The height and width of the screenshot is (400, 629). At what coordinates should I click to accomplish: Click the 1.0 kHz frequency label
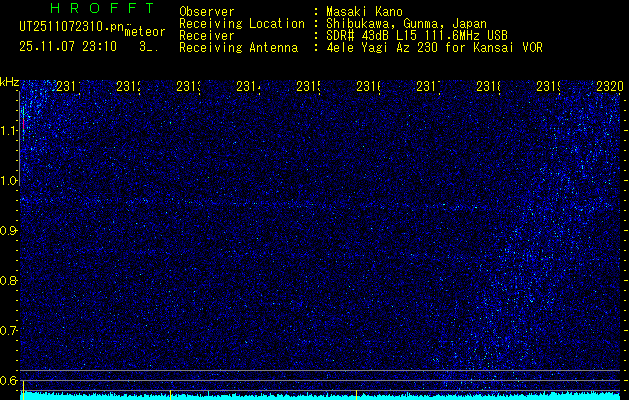9,181
